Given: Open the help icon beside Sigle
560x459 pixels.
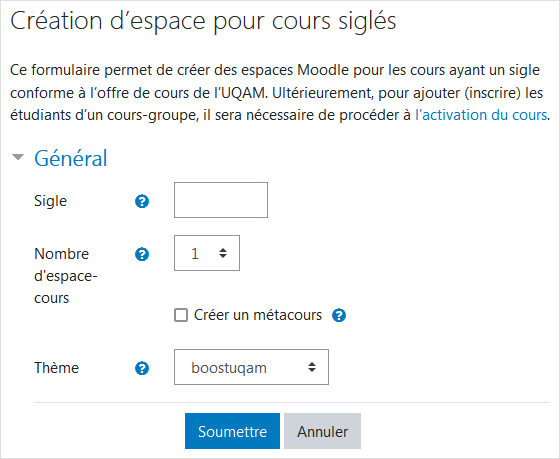Looking at the screenshot, I should [142, 201].
